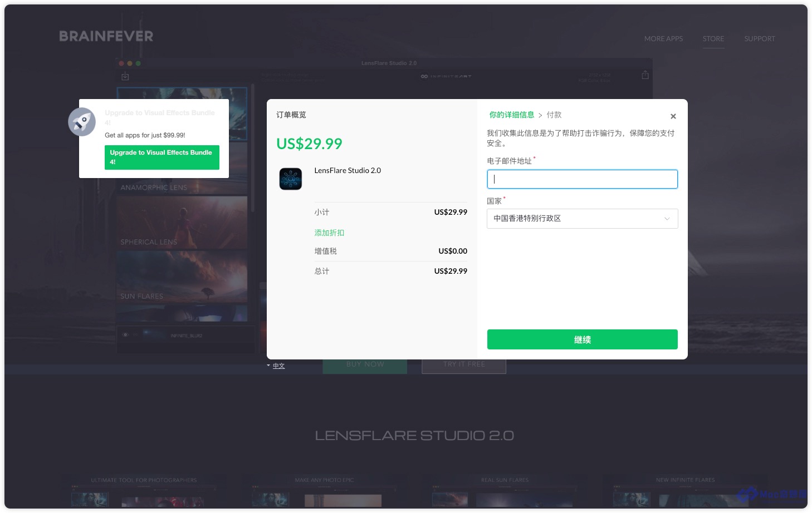Close the checkout dialog with the X

(673, 116)
